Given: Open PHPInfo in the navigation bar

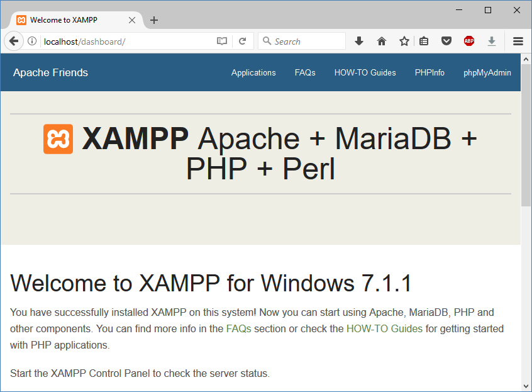Looking at the screenshot, I should coord(429,72).
